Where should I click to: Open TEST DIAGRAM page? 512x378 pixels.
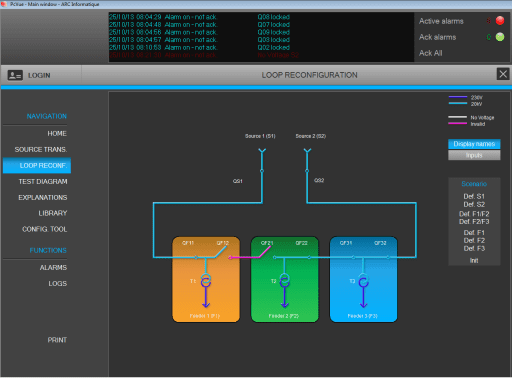click(43, 182)
